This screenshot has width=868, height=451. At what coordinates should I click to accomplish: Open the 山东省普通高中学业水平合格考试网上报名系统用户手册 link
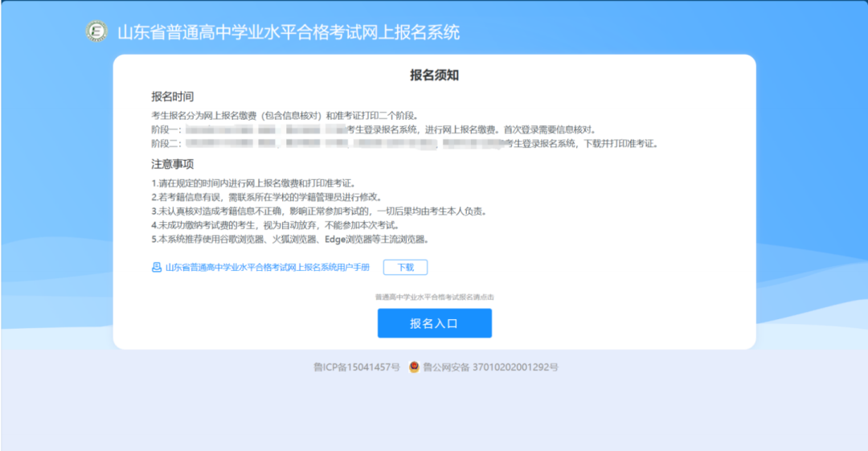coord(267,268)
